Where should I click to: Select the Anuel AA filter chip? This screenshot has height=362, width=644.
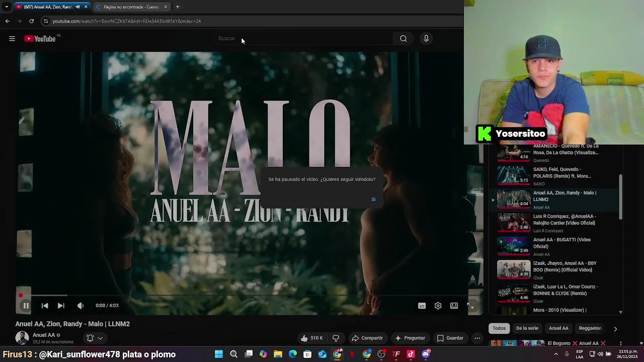click(x=558, y=328)
